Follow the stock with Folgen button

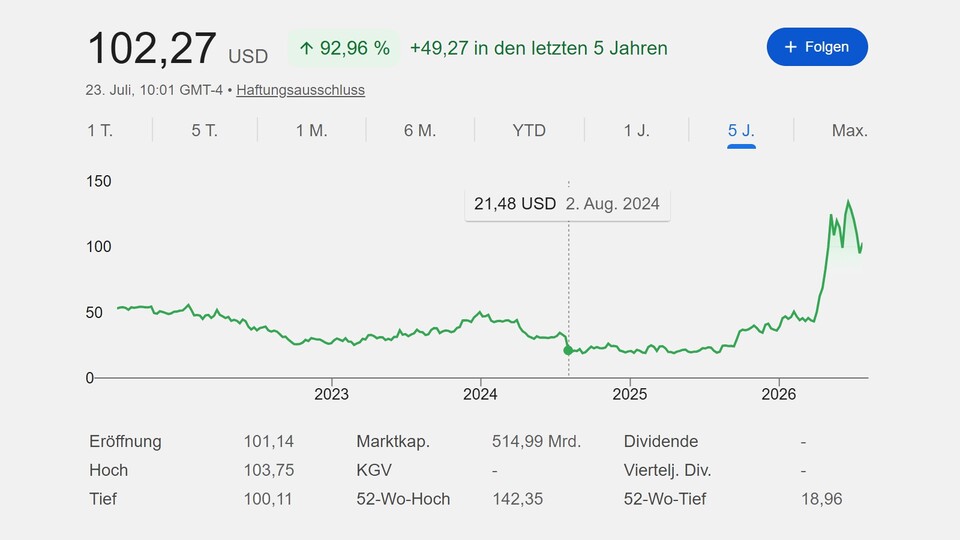(817, 47)
